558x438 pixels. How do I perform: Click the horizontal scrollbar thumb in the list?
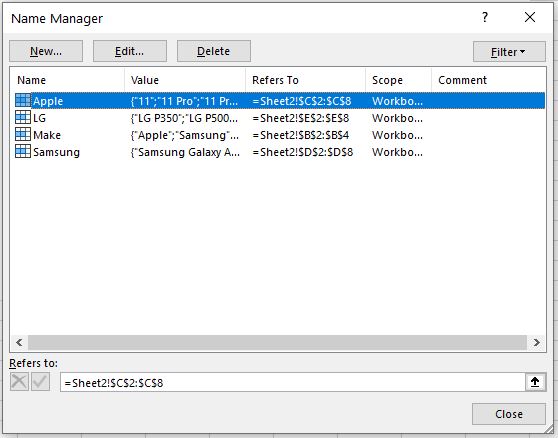277,342
